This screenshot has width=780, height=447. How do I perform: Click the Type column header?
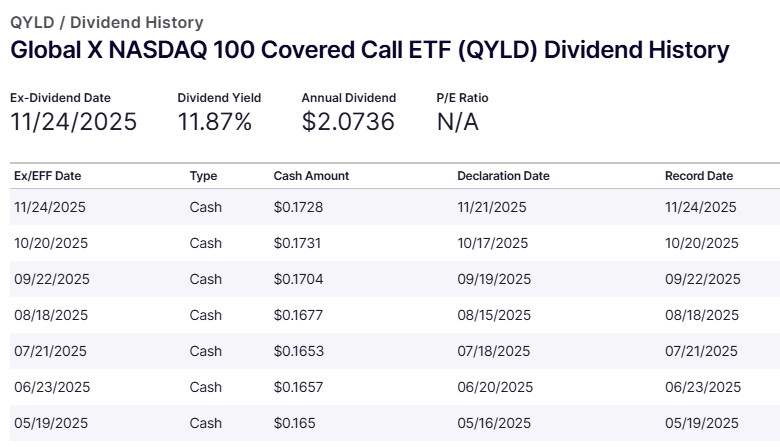[203, 176]
